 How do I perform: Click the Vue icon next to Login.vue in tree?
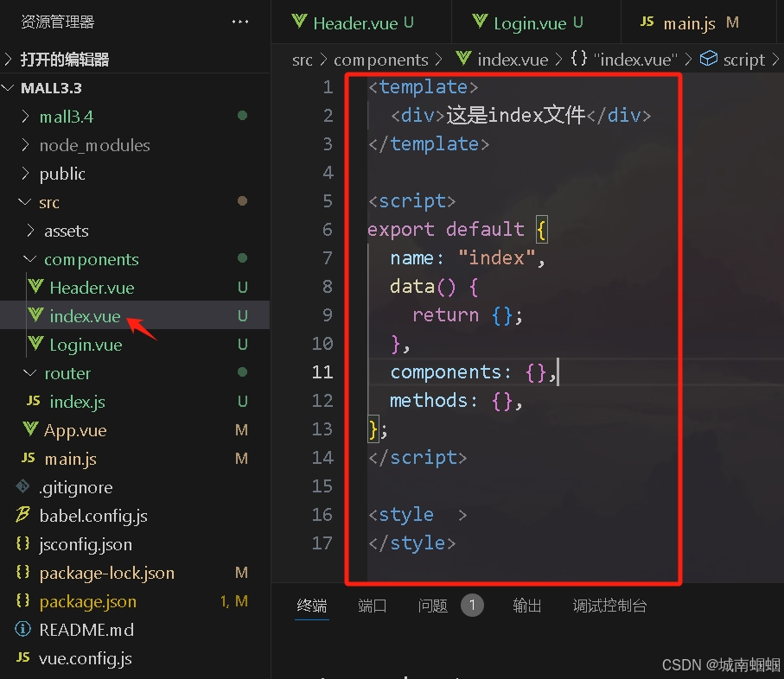[x=35, y=344]
